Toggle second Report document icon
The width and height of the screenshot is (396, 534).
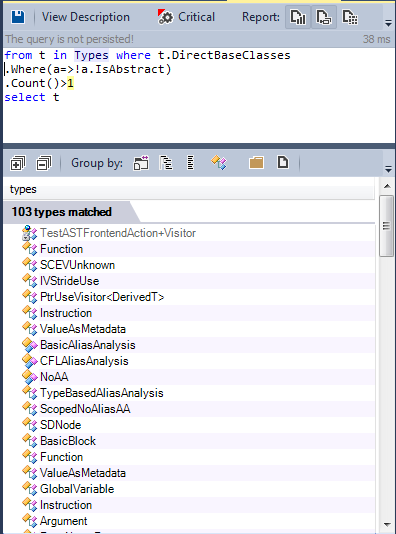[323, 17]
